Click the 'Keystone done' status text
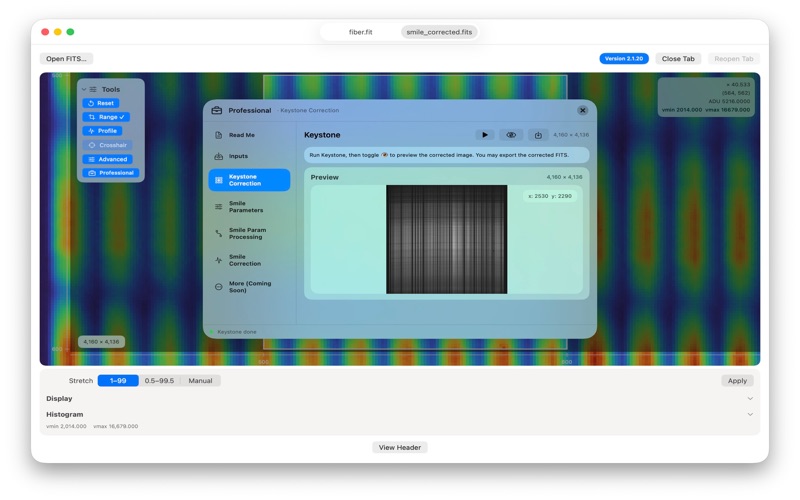800x500 pixels. pos(237,332)
